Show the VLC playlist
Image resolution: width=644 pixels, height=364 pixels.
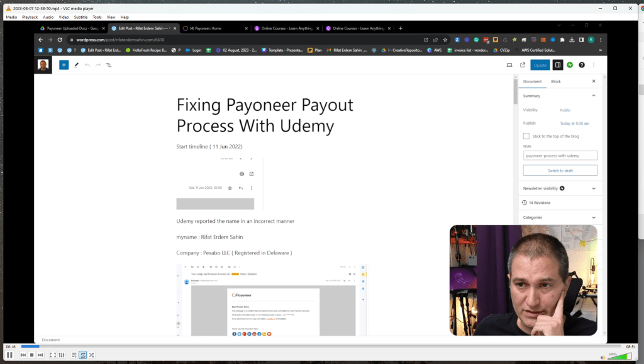coord(74,355)
